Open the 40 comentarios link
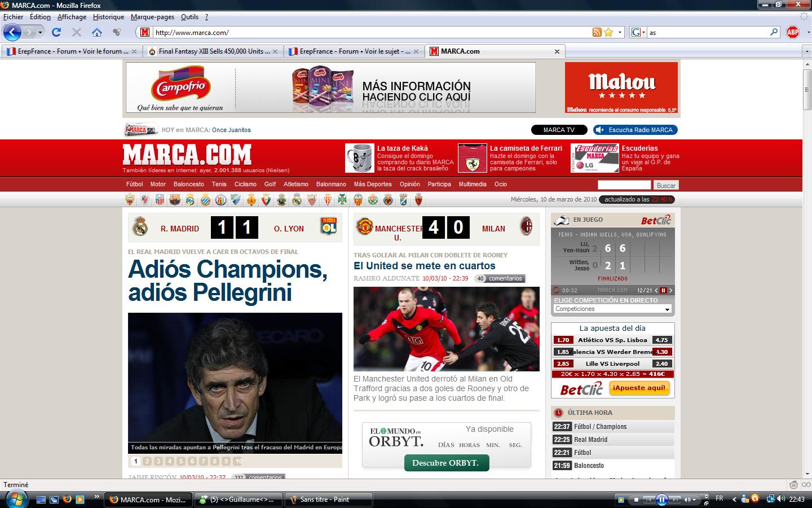This screenshot has width=812, height=508. (500, 278)
